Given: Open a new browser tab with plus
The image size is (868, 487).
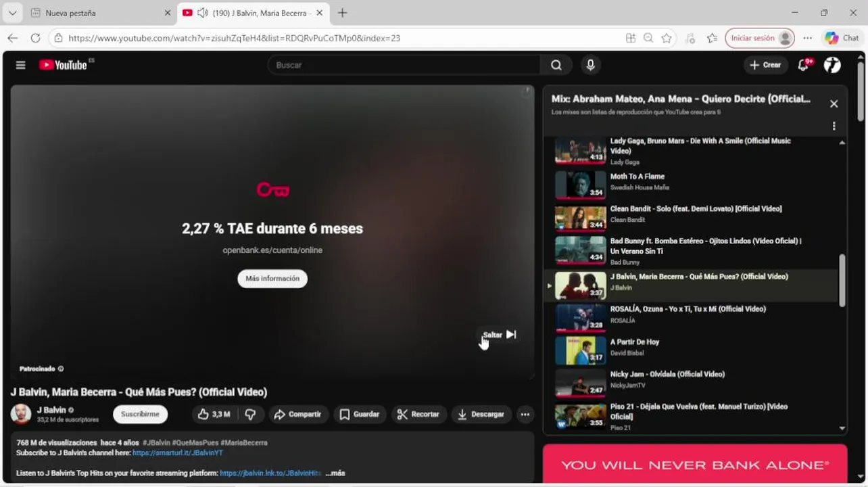Looking at the screenshot, I should pyautogui.click(x=342, y=13).
